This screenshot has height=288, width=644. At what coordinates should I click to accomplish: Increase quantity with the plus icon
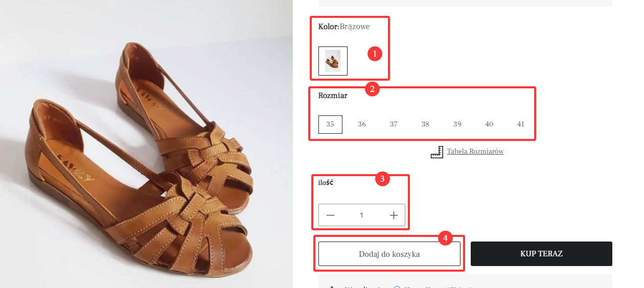tap(394, 215)
